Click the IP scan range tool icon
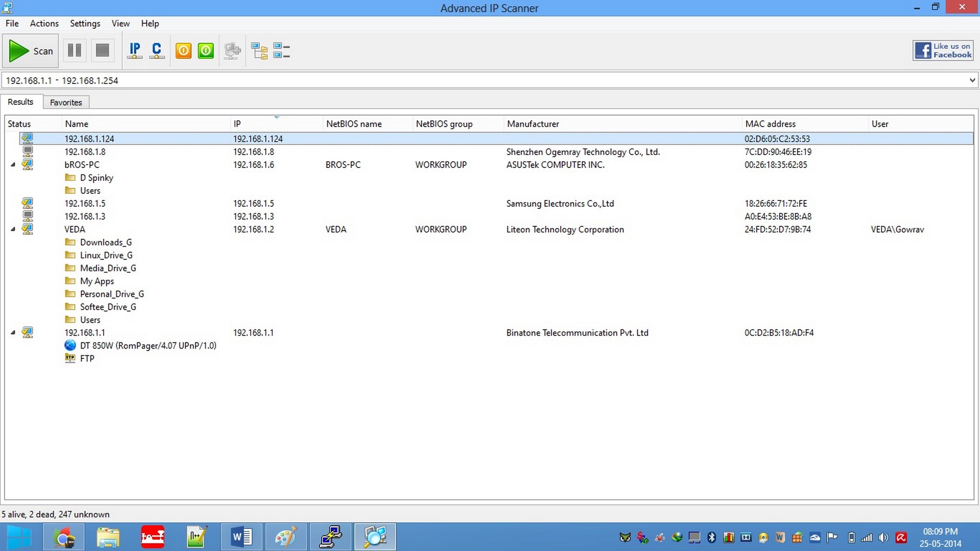The width and height of the screenshot is (980, 551). [134, 51]
